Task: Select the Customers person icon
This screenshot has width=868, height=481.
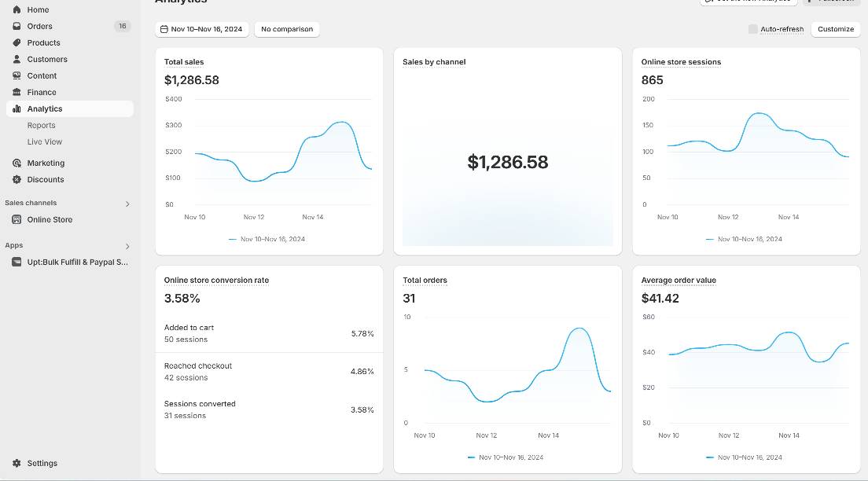Action: 17,59
